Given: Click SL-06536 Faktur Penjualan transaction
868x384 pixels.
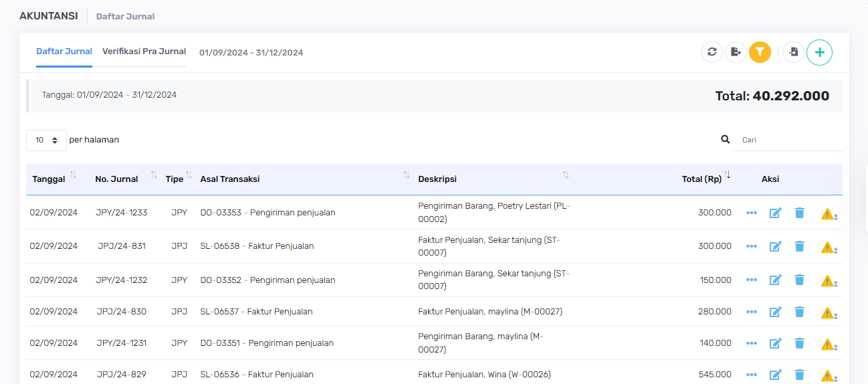Looking at the screenshot, I should pos(257,375).
